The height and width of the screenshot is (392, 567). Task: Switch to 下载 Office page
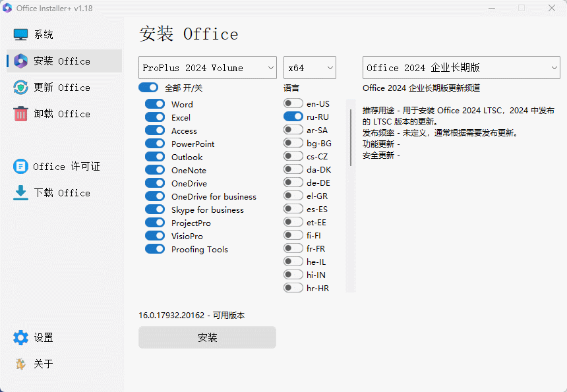pos(65,192)
